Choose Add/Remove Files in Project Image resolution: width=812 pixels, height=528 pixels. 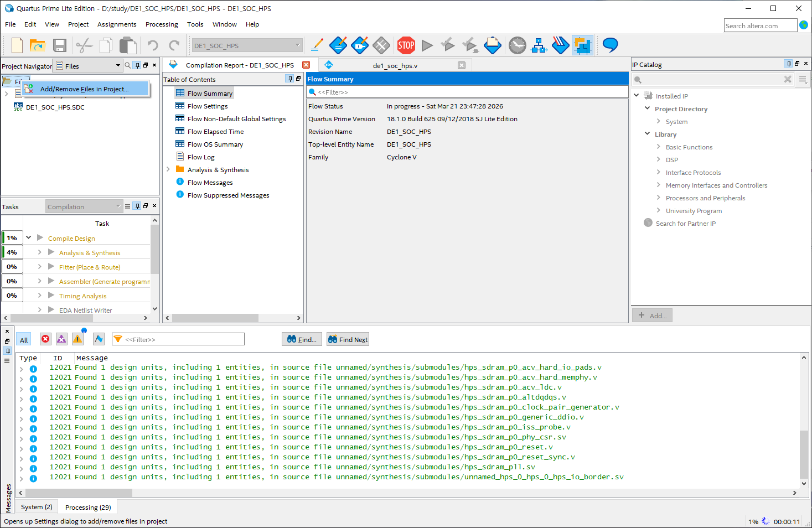tap(86, 89)
